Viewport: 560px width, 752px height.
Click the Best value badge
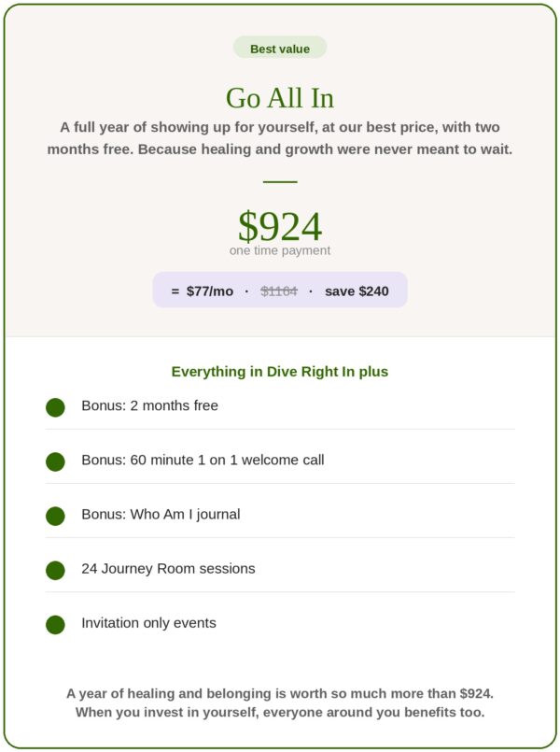coord(280,48)
